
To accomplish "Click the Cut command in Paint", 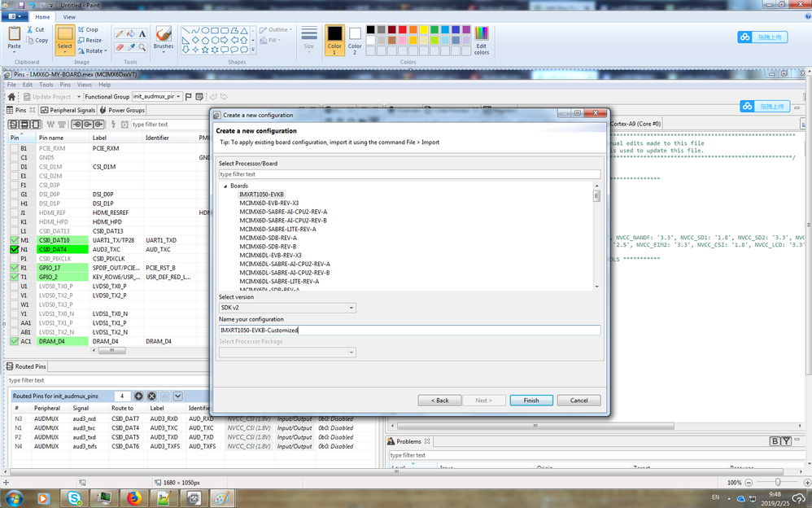I will click(36, 29).
